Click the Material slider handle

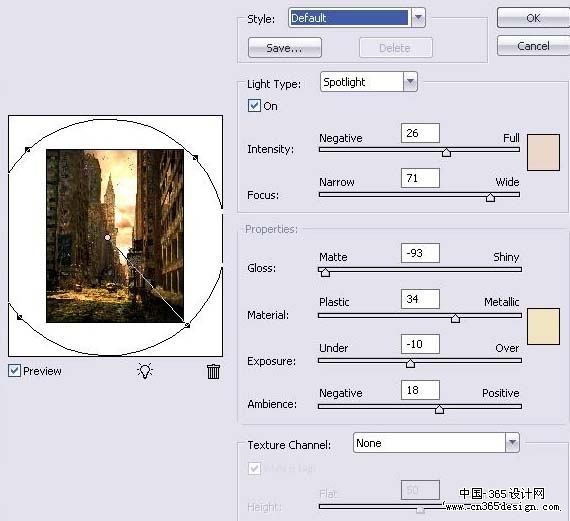(455, 318)
